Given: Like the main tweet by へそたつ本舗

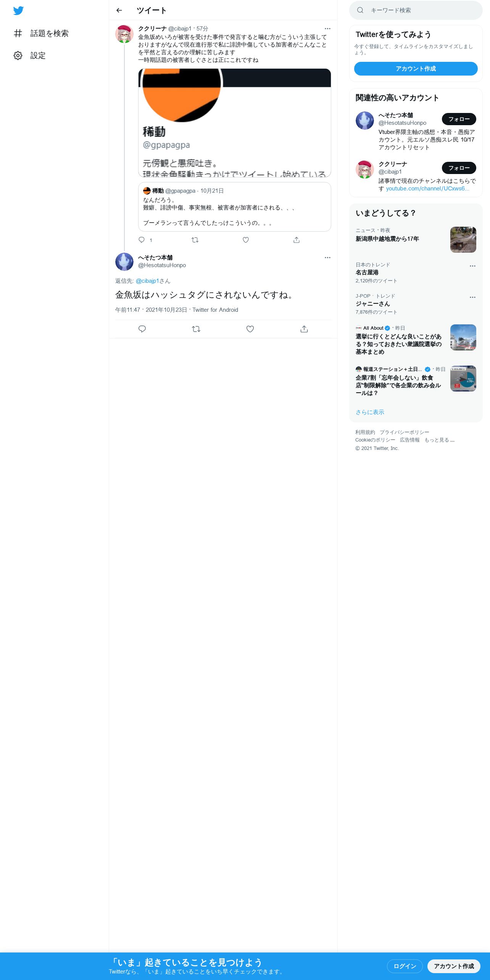Looking at the screenshot, I should click(x=250, y=329).
